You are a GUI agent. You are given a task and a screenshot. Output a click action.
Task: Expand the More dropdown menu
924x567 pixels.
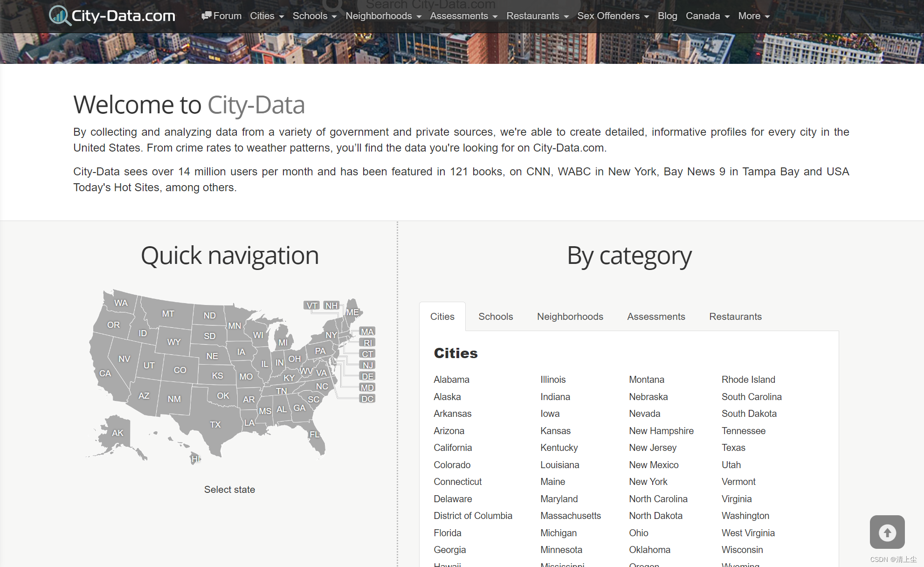(x=754, y=16)
